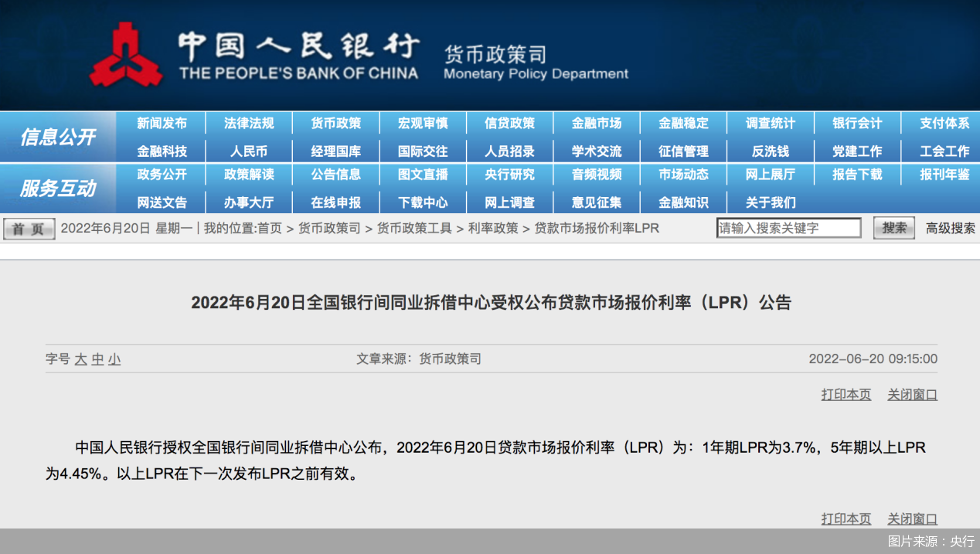This screenshot has width=980, height=554.
Task: Set font size to 大 (large)
Action: click(80, 359)
